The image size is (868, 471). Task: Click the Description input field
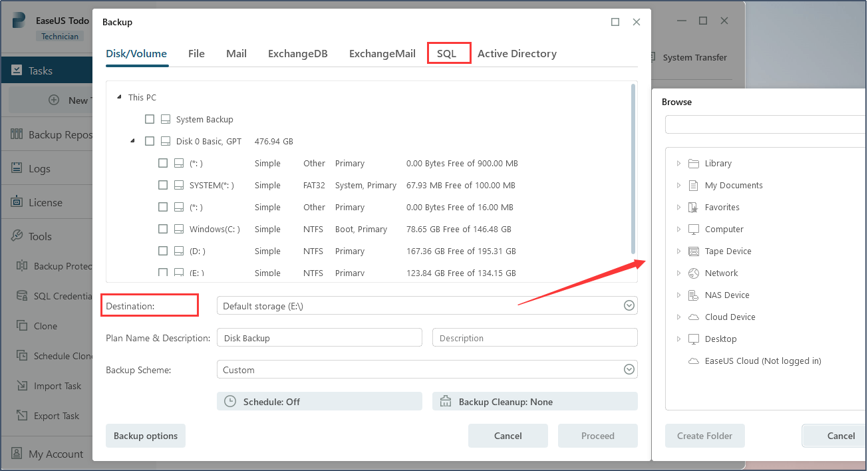pos(535,338)
